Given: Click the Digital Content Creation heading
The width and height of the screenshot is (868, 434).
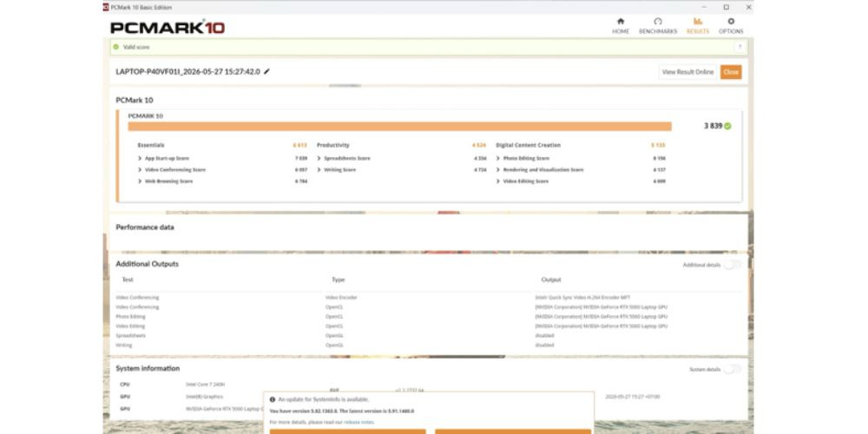Looking at the screenshot, I should (x=528, y=145).
